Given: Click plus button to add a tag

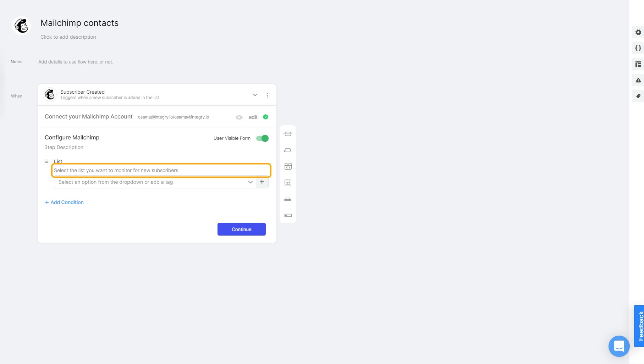Looking at the screenshot, I should tap(262, 182).
